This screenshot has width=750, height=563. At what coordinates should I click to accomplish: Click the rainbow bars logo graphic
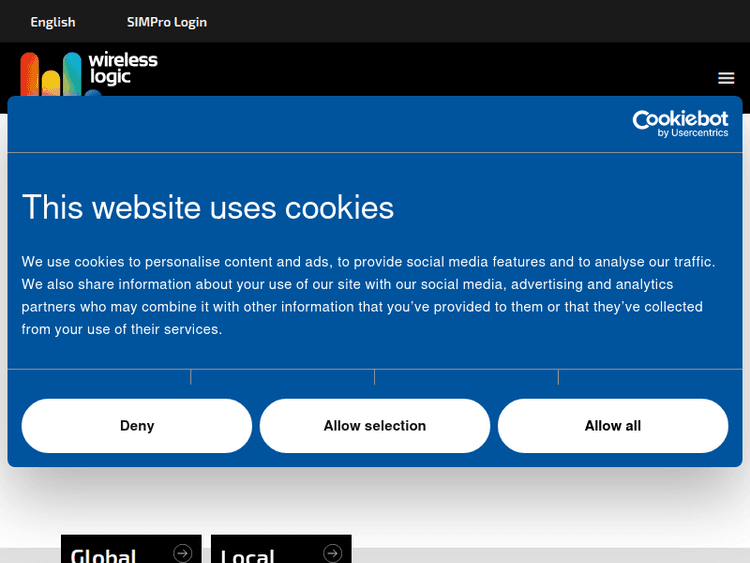(x=50, y=73)
